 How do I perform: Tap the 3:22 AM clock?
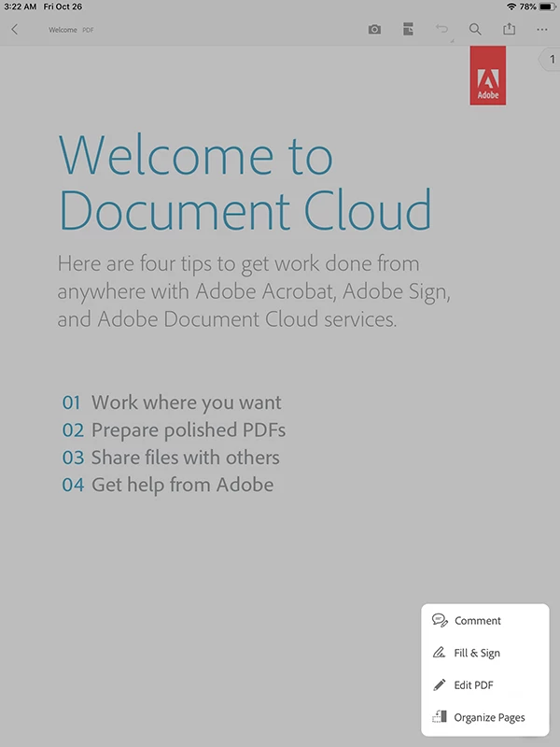pos(20,7)
